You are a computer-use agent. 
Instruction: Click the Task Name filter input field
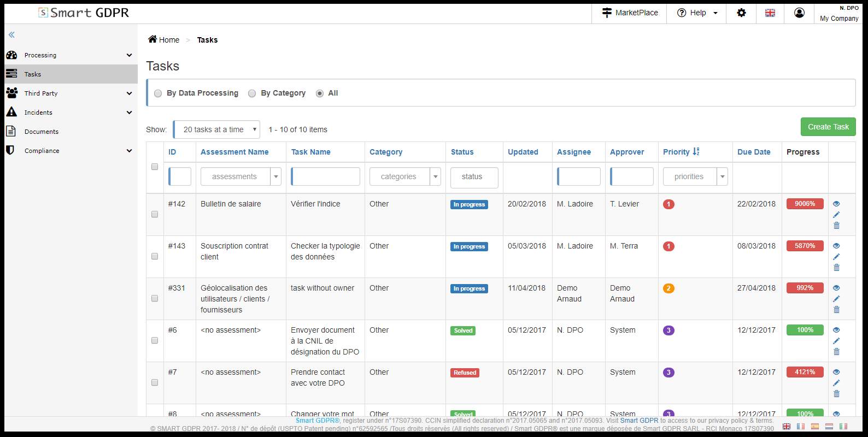[325, 176]
